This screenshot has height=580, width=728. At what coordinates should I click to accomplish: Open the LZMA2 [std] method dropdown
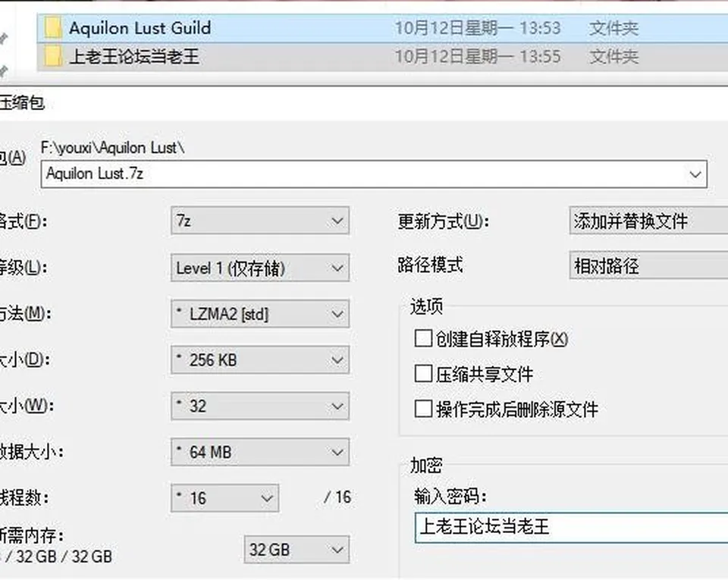point(260,314)
